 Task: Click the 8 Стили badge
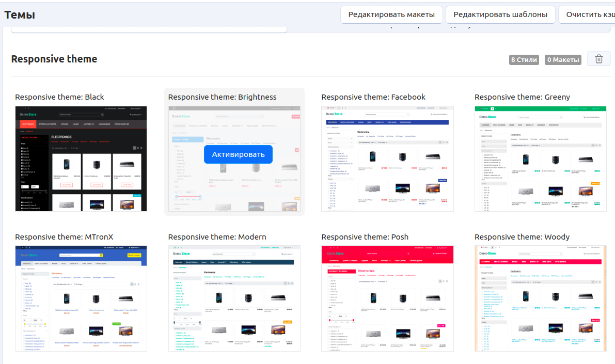[x=524, y=60]
